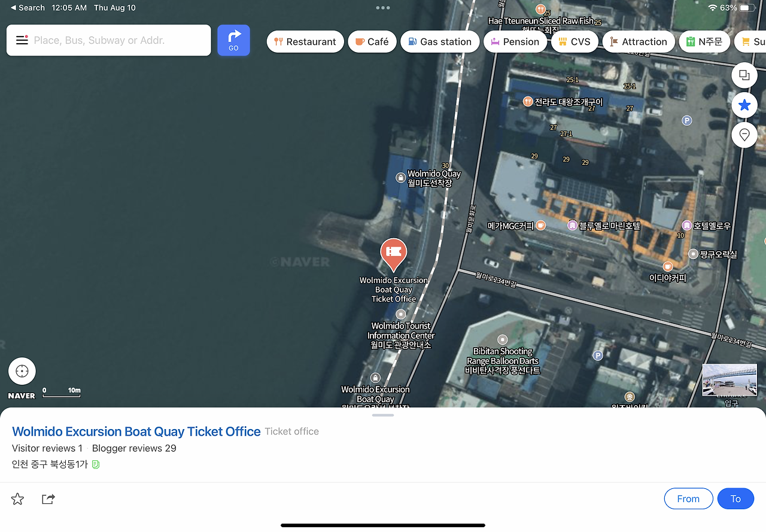Image resolution: width=766 pixels, height=532 pixels.
Task: Filter map by Attraction category
Action: click(639, 42)
